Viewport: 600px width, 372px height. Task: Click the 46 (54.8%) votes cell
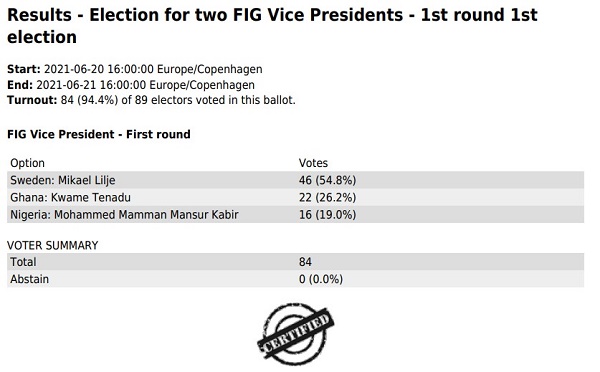tap(327, 180)
